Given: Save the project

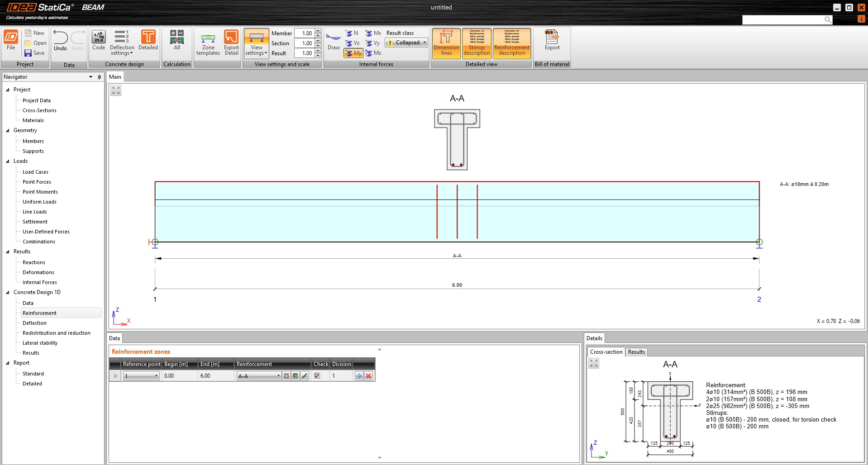Looking at the screenshot, I should (x=35, y=53).
